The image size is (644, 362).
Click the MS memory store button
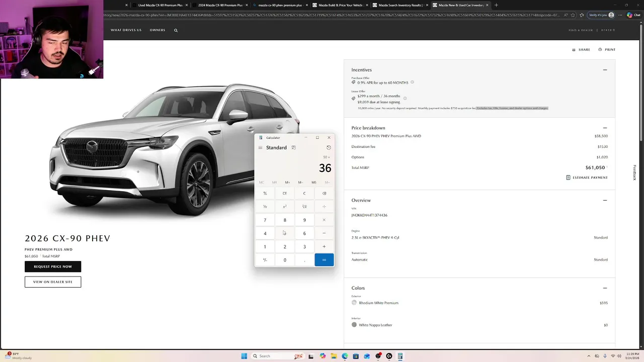point(314,183)
